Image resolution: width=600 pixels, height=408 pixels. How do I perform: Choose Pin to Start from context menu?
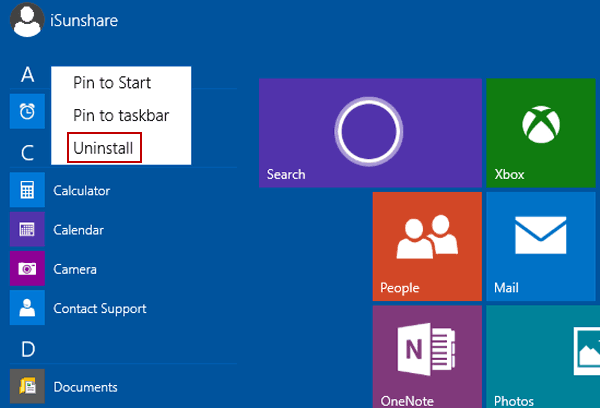click(112, 83)
